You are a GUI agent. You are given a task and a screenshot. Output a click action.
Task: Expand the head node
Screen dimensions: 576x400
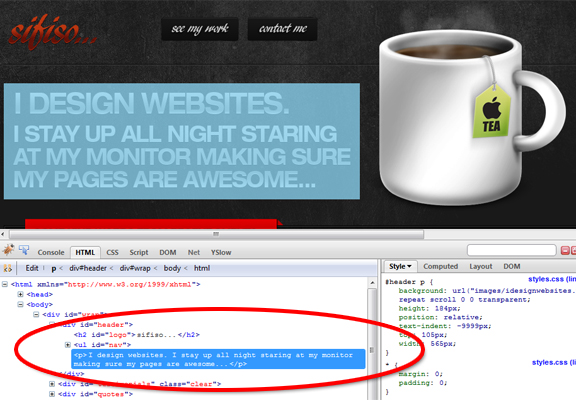point(21,294)
